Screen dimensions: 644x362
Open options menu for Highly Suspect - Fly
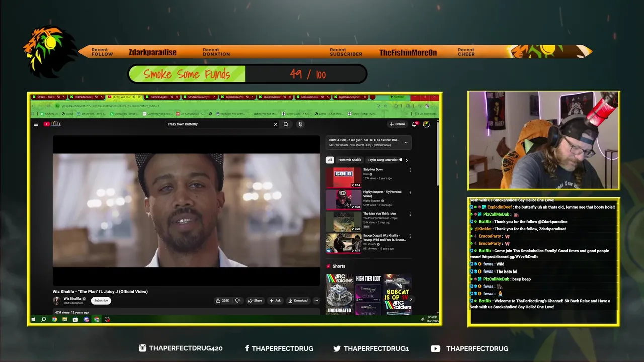(x=410, y=192)
